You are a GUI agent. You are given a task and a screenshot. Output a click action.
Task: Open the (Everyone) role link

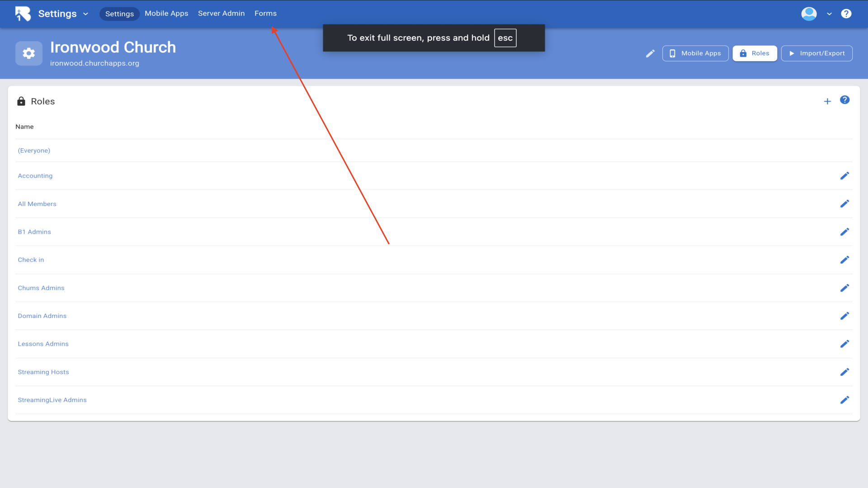pyautogui.click(x=34, y=150)
